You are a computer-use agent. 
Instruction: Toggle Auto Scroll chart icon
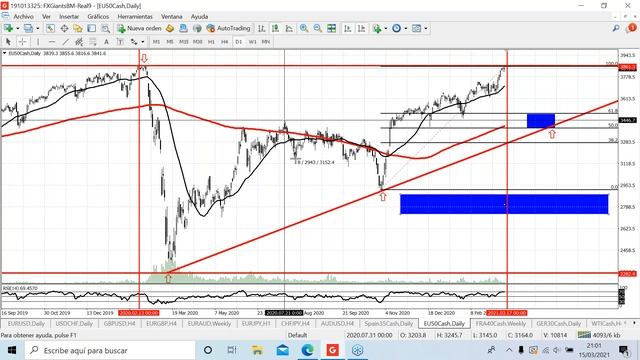347,28
